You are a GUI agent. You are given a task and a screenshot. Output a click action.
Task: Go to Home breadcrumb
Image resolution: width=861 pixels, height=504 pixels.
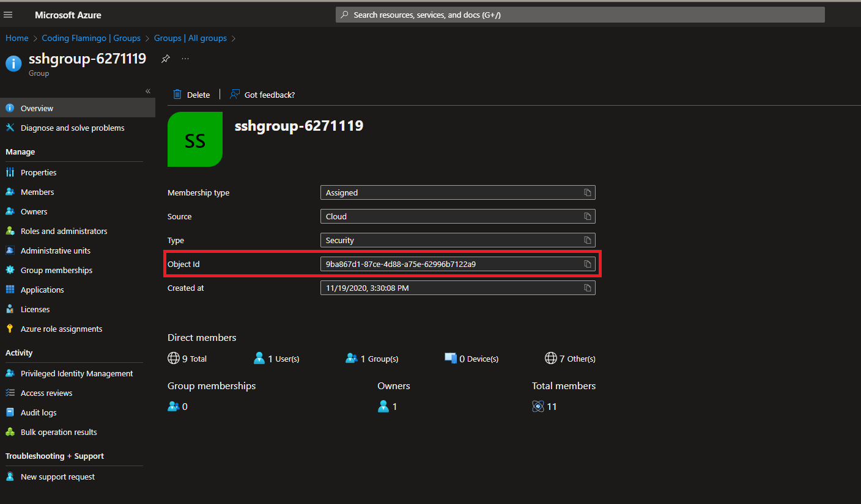(x=17, y=38)
